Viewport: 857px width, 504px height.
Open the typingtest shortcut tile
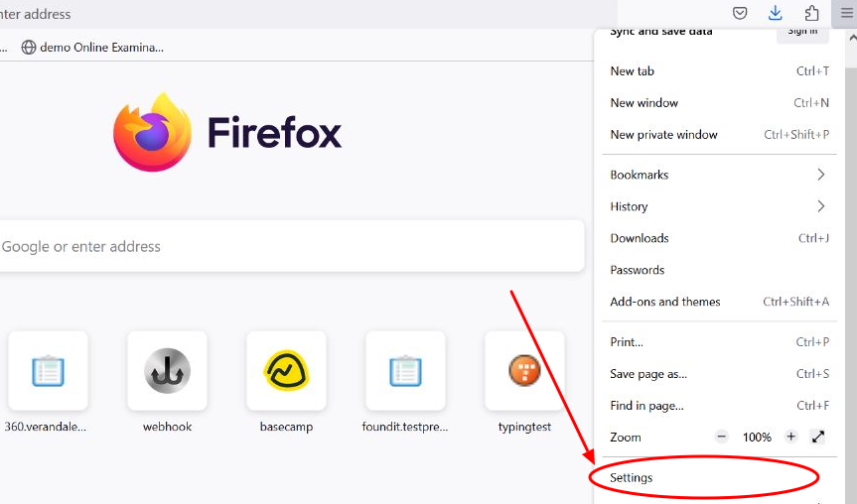(524, 370)
